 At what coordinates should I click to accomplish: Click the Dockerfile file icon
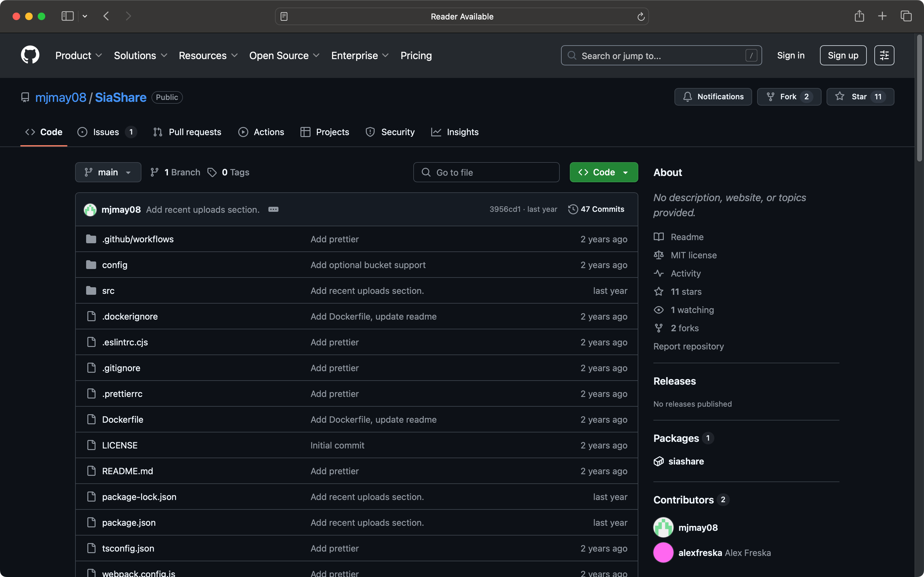coord(91,419)
